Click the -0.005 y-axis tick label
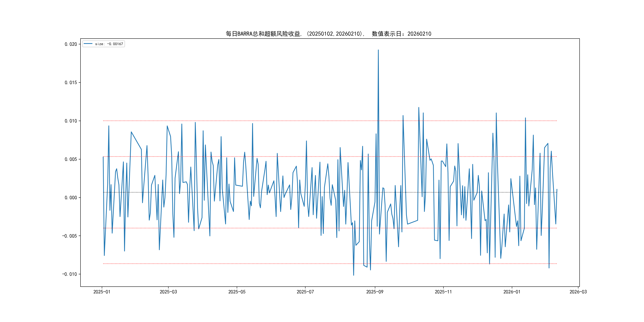The width and height of the screenshot is (644, 322). click(70, 236)
